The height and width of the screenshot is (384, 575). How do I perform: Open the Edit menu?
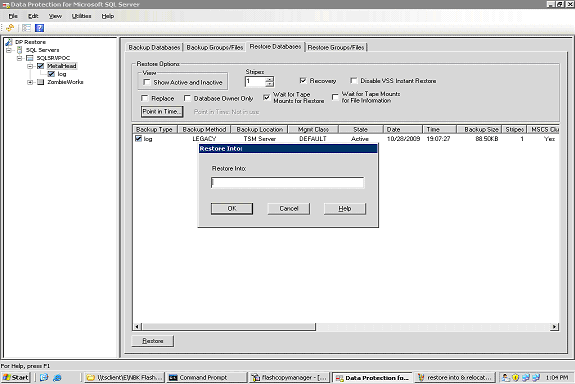tap(33, 16)
